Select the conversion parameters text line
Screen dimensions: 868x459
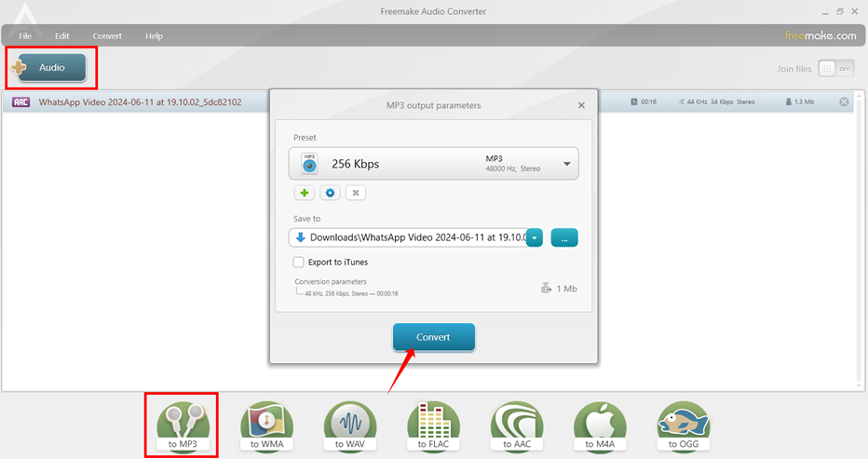(351, 293)
